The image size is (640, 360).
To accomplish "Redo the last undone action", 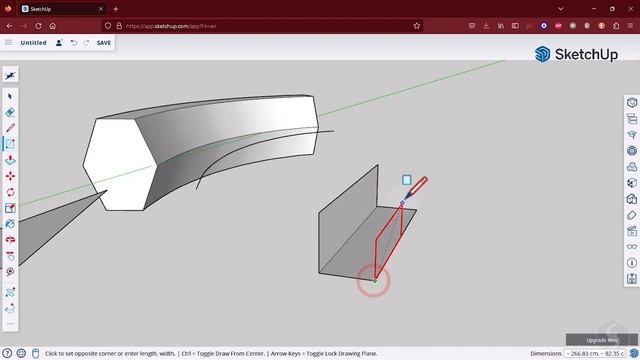I will point(86,42).
